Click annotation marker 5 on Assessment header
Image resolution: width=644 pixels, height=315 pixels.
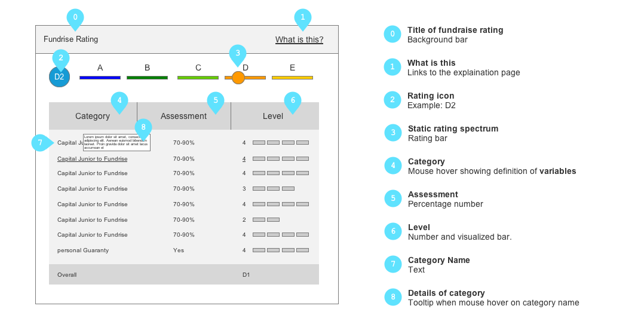click(215, 101)
